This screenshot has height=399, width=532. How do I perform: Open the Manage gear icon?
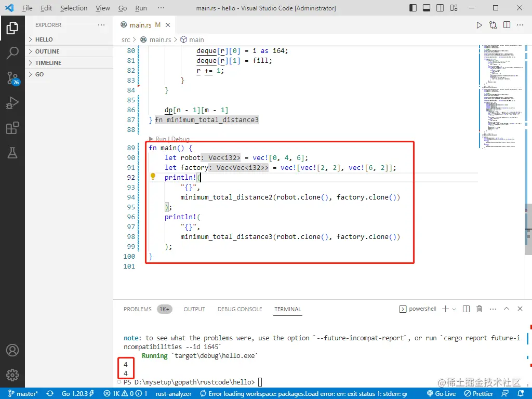click(x=12, y=375)
